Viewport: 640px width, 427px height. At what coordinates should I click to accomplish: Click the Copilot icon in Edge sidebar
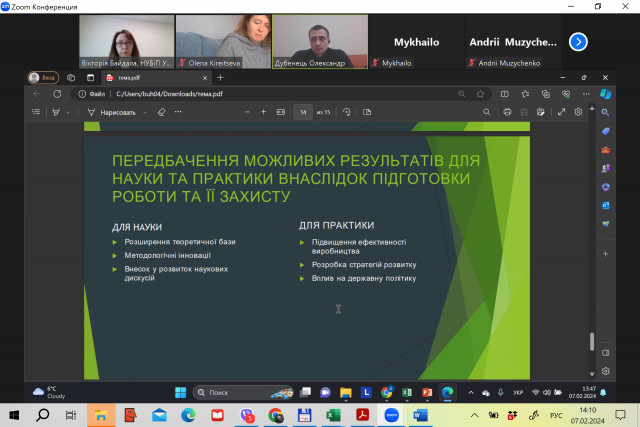pyautogui.click(x=606, y=94)
